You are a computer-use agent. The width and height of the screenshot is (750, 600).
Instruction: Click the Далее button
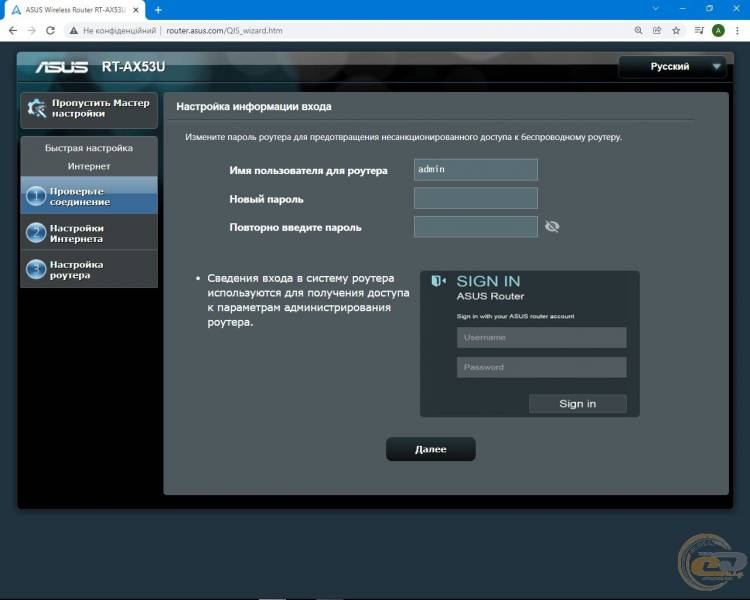430,449
